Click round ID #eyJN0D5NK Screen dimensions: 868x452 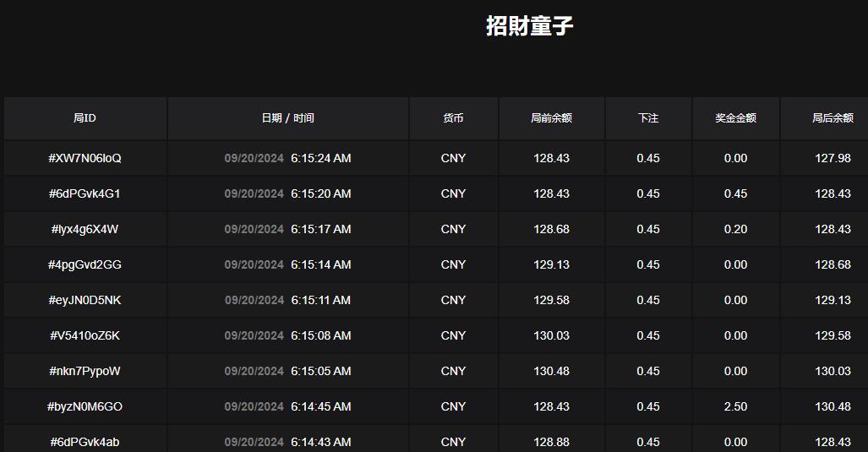(85, 300)
